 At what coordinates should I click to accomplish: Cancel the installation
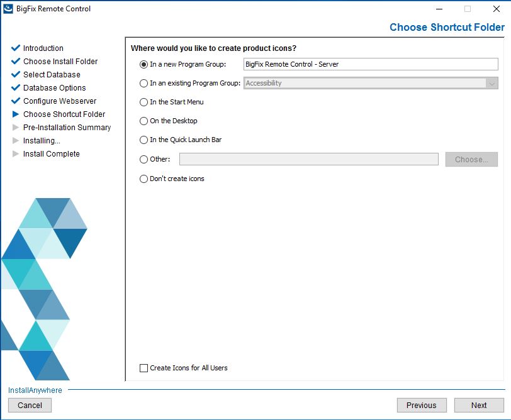(x=30, y=406)
